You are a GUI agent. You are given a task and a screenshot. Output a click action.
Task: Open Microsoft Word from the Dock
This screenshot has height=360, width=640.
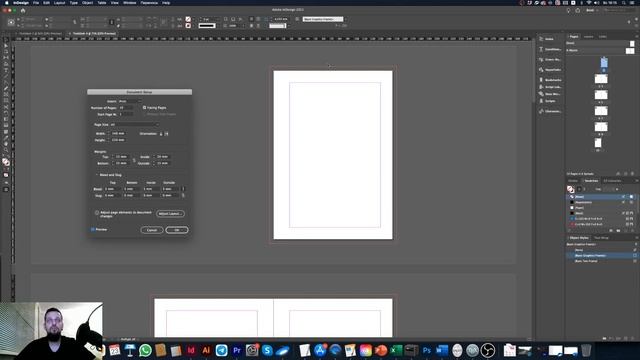tap(442, 351)
